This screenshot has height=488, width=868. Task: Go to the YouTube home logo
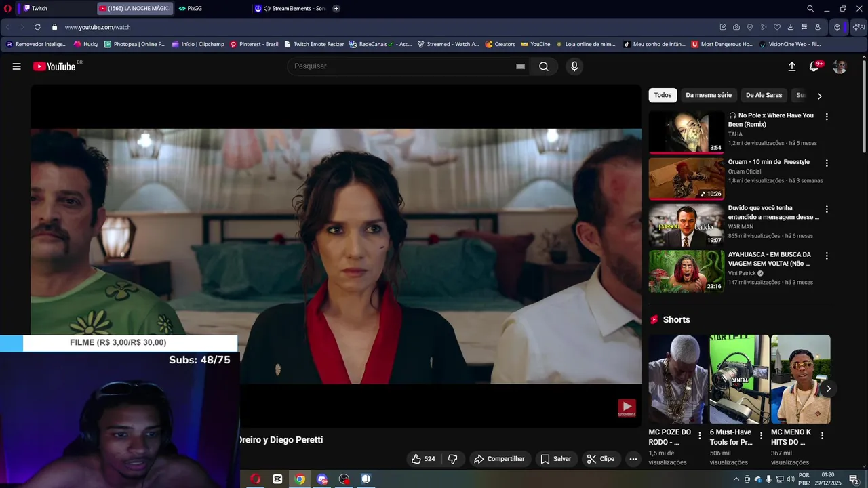pyautogui.click(x=54, y=66)
